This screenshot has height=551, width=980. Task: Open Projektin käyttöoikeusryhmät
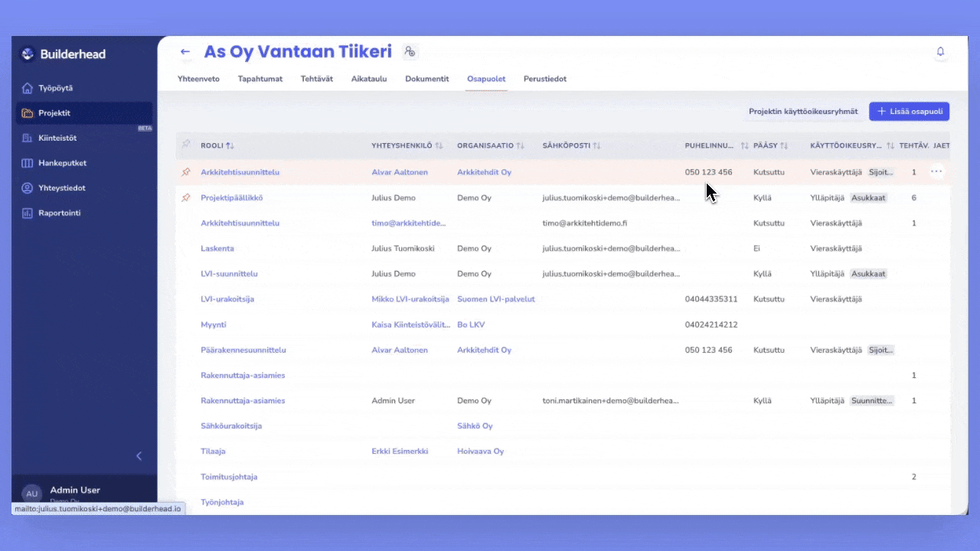pos(802,112)
